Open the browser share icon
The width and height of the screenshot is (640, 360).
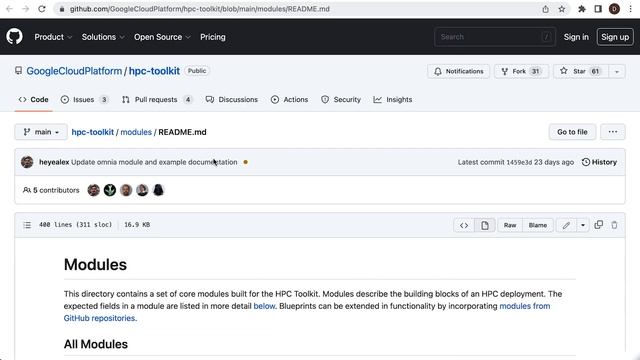(545, 9)
